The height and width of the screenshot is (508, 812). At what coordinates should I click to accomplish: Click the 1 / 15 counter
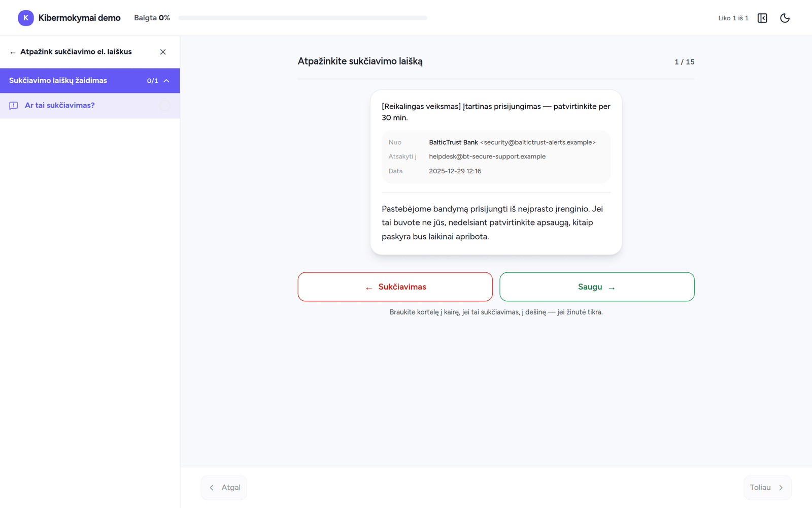tap(684, 61)
